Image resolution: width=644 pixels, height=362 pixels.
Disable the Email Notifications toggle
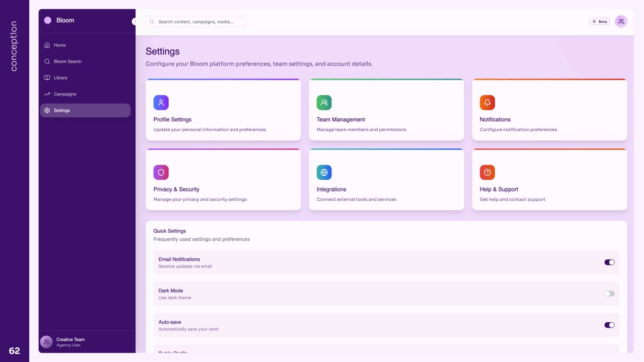[609, 262]
